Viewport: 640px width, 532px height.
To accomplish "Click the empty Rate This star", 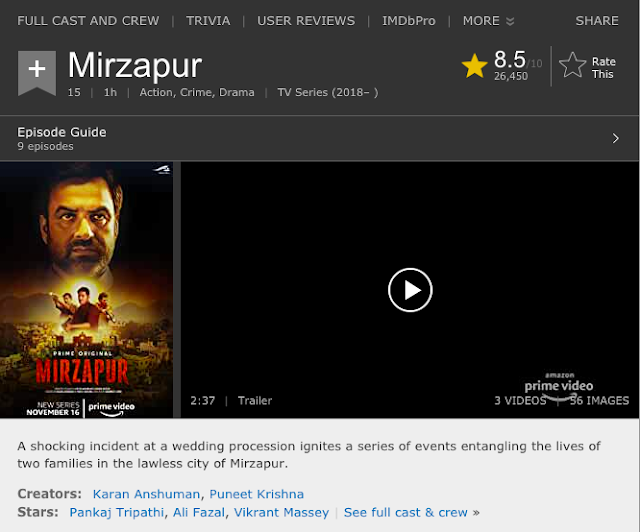I will tap(572, 65).
